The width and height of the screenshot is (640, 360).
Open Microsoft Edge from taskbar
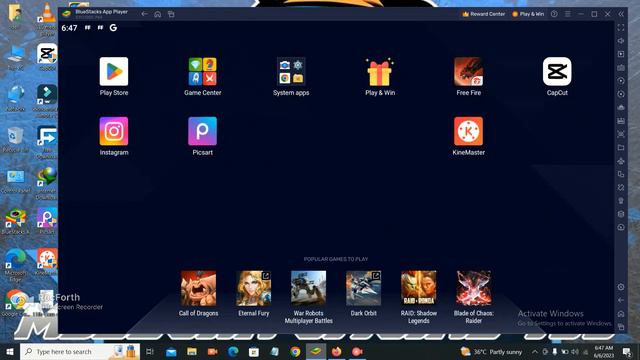(233, 351)
